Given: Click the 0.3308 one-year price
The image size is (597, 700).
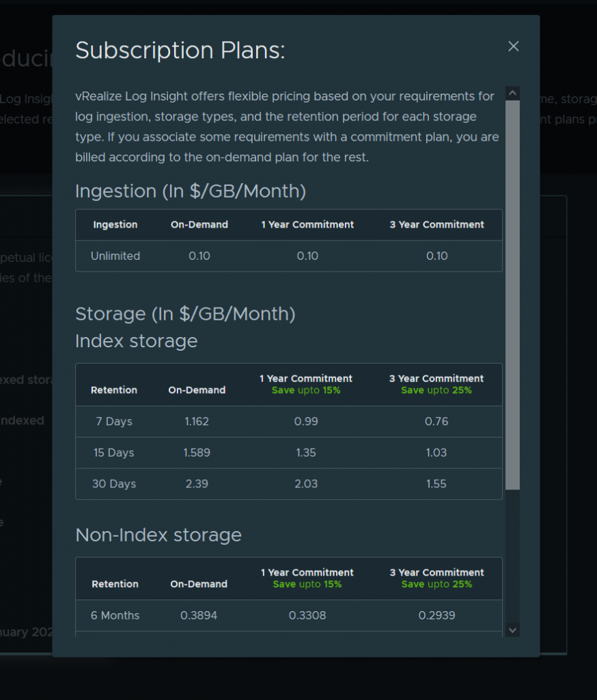Looking at the screenshot, I should (x=307, y=615).
